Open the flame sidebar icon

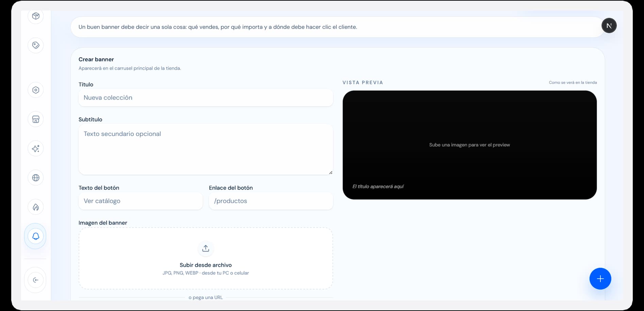point(36,207)
